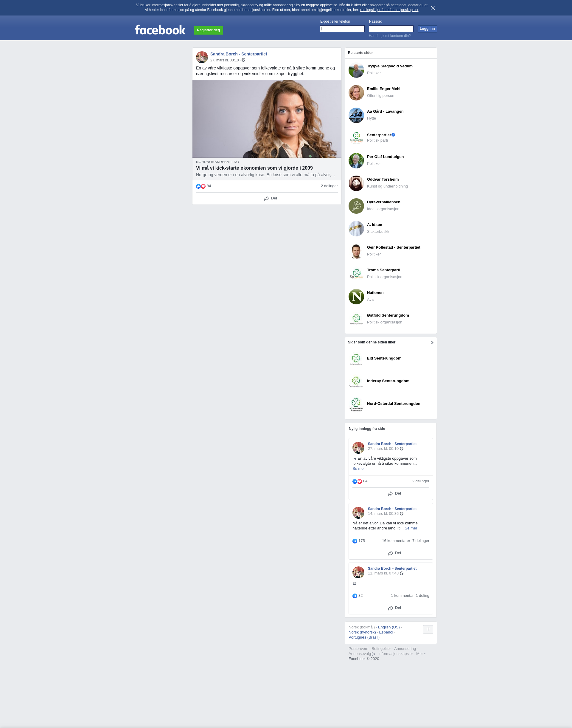Click Del share button on main post
Viewport: 572px width, 728px height.
click(x=270, y=199)
